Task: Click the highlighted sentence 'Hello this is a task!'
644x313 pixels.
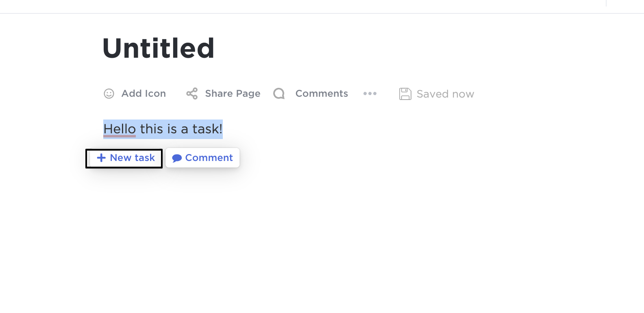Action: (163, 129)
